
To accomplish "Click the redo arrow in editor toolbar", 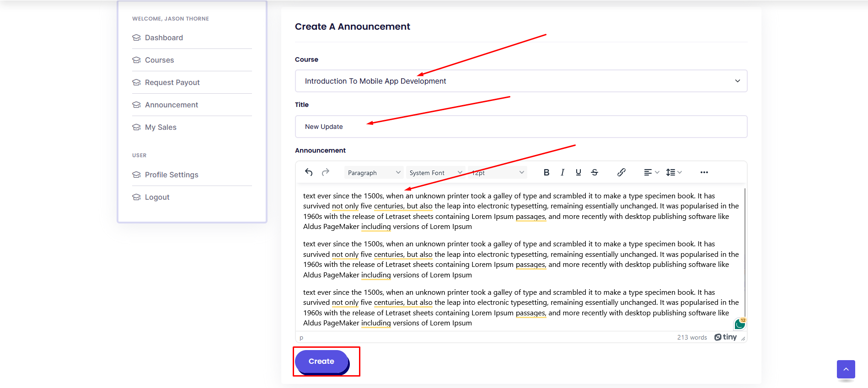I will [x=326, y=172].
